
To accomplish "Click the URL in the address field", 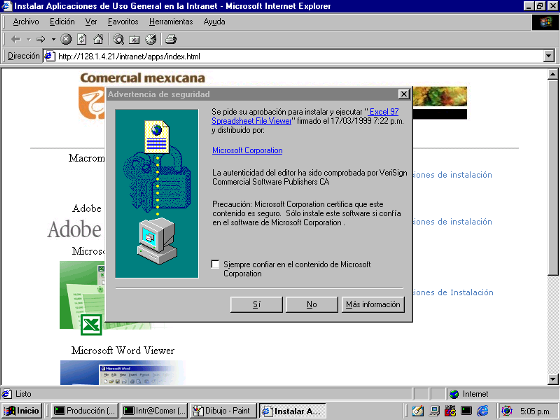I will [x=129, y=56].
